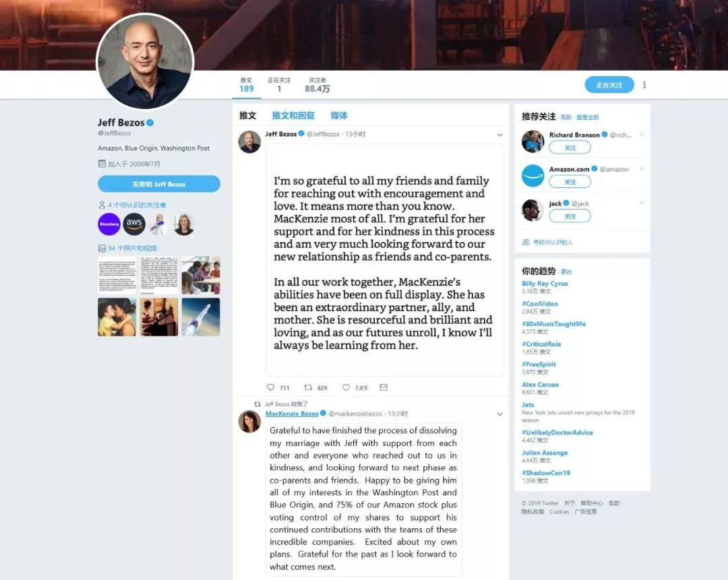Open the Billy Ray Cyrus trend
Image resolution: width=728 pixels, height=580 pixels.
click(x=545, y=284)
